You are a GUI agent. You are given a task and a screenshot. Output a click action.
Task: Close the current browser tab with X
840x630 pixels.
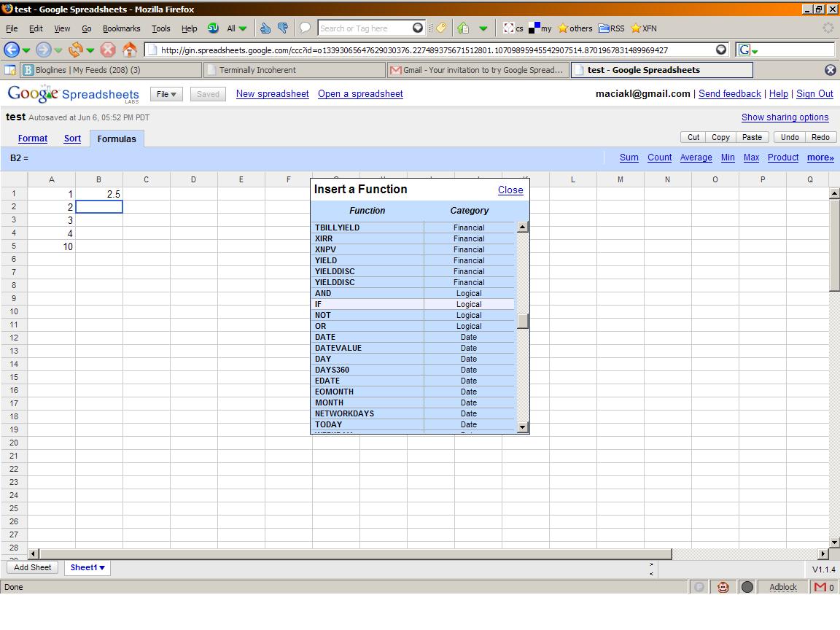(831, 70)
